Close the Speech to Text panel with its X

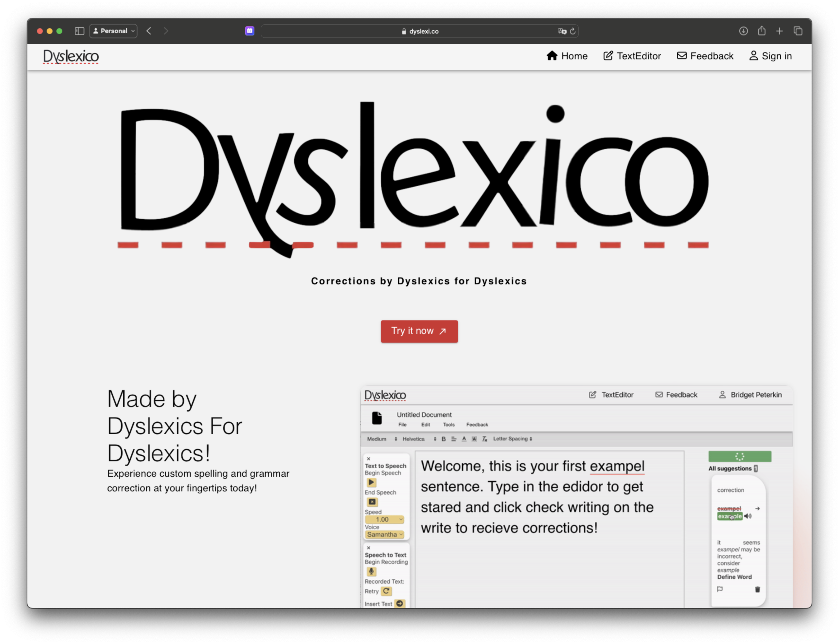369,548
